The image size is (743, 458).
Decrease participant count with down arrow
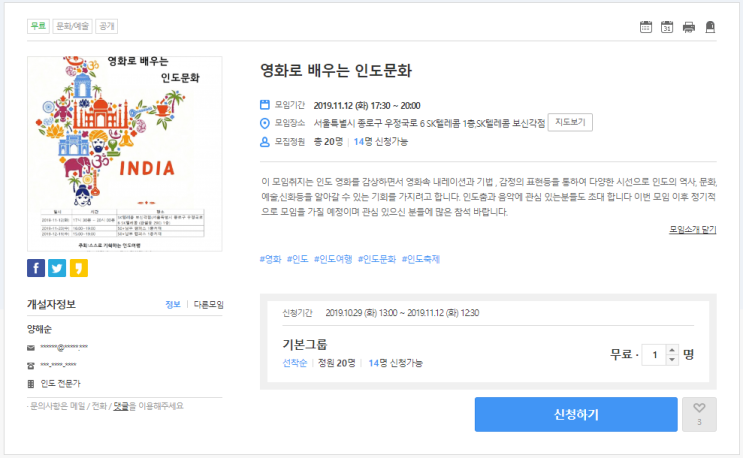(672, 359)
